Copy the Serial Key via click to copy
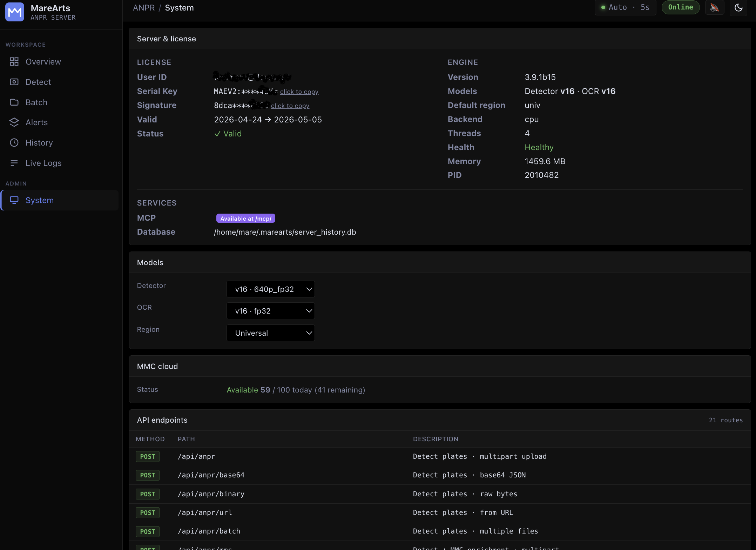The image size is (756, 550). pos(299,92)
